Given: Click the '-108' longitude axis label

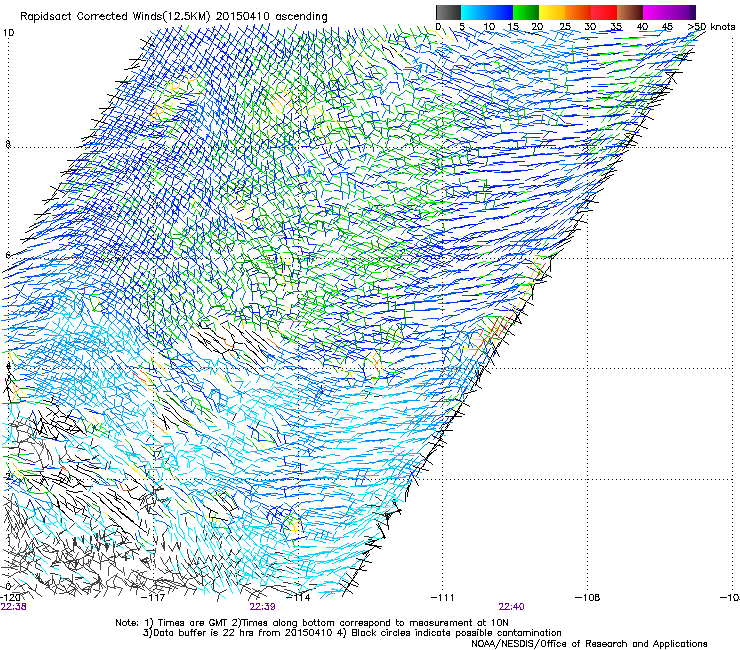Looking at the screenshot, I should (x=588, y=598).
